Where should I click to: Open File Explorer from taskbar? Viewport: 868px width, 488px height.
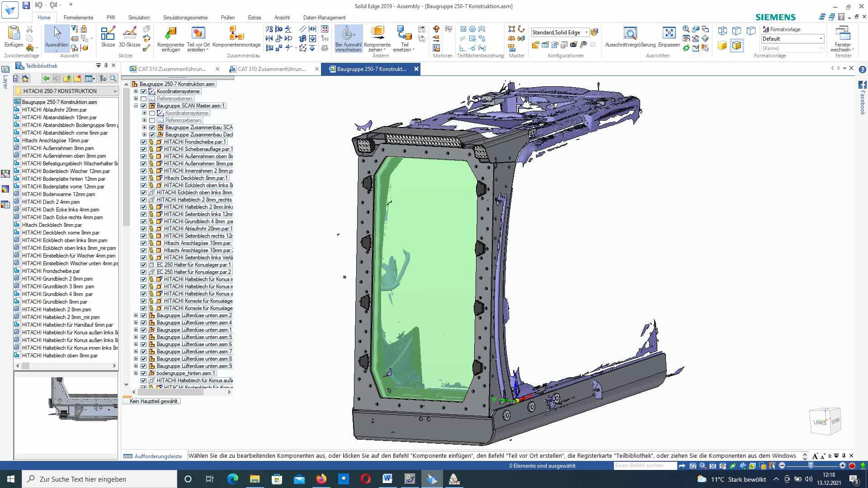[255, 479]
